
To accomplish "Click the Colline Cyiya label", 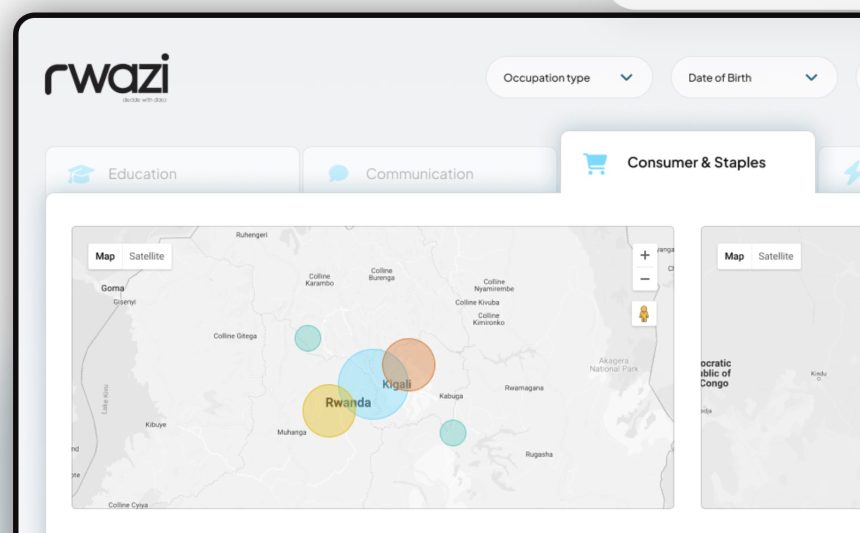I will tap(128, 505).
